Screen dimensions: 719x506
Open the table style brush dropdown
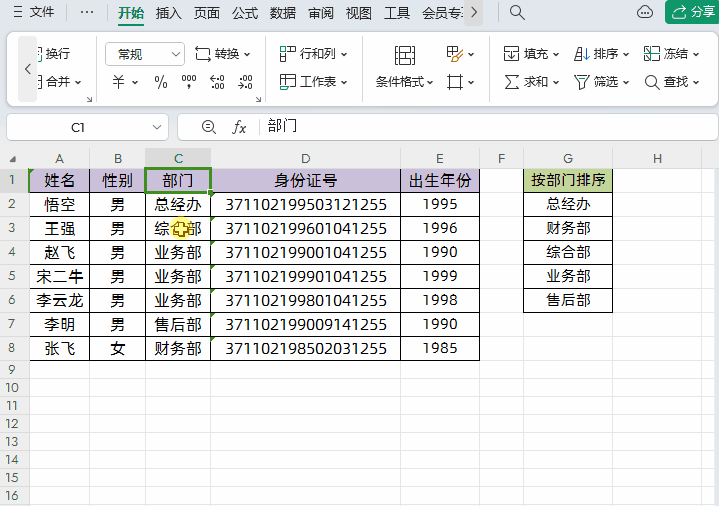pos(460,54)
